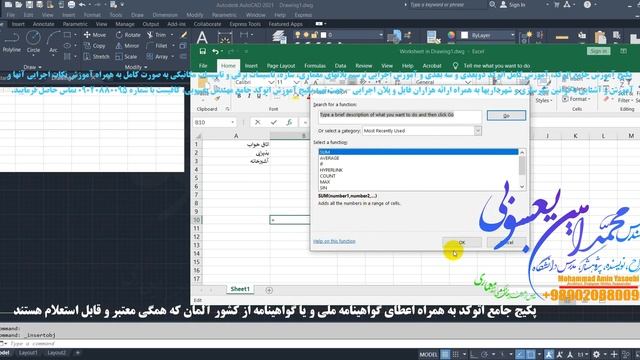Toggle snap mode dots in status bar
Image resolution: width=640 pixels, height=360 pixels.
pos(456,354)
